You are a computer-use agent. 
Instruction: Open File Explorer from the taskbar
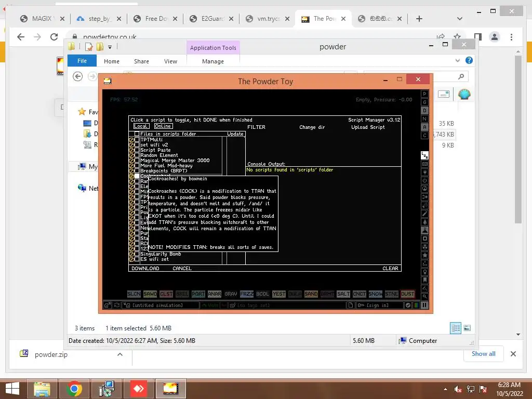[42, 389]
